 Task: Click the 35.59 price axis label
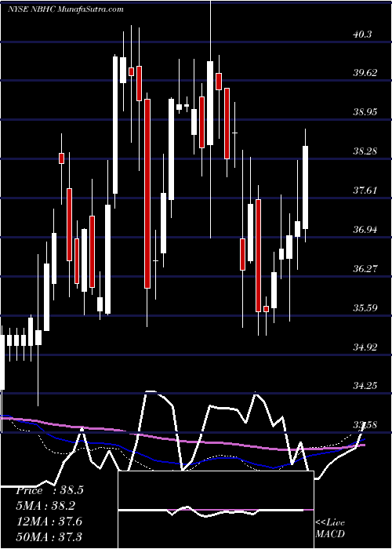365,308
